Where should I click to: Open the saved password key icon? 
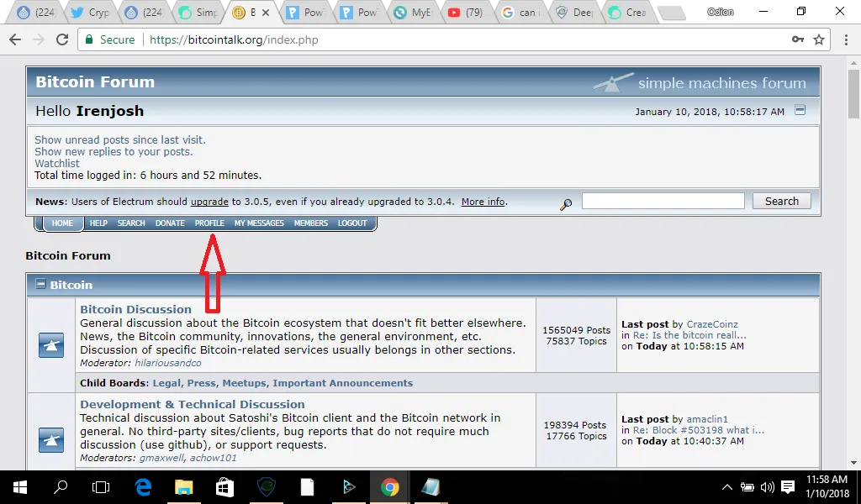coord(798,39)
